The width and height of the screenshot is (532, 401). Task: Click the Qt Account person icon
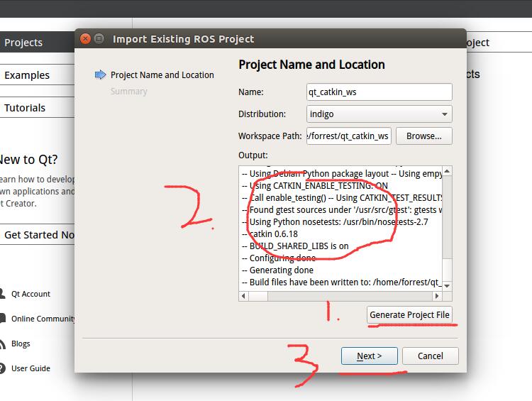pyautogui.click(x=2, y=293)
